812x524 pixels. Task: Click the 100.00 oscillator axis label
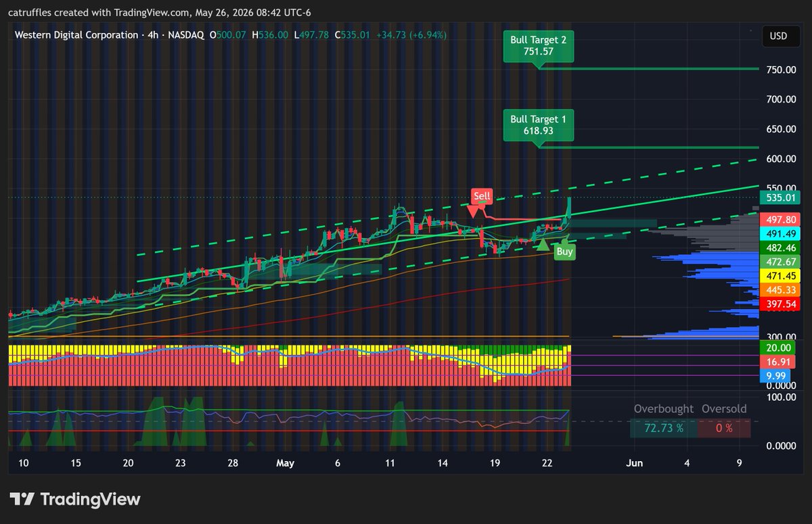coord(780,397)
